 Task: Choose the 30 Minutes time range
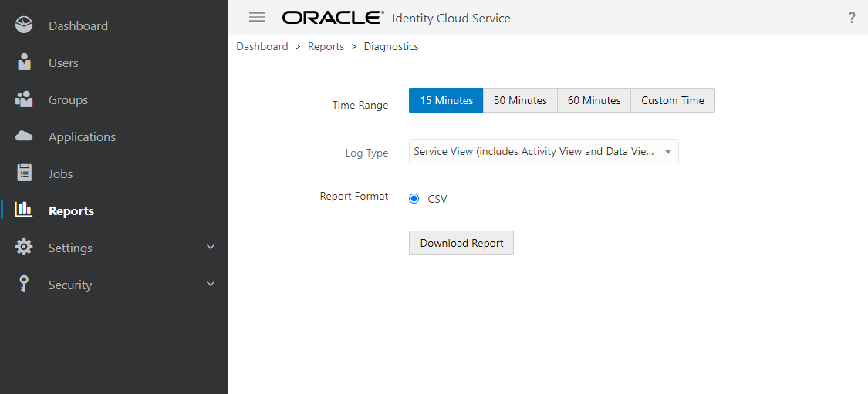click(520, 100)
